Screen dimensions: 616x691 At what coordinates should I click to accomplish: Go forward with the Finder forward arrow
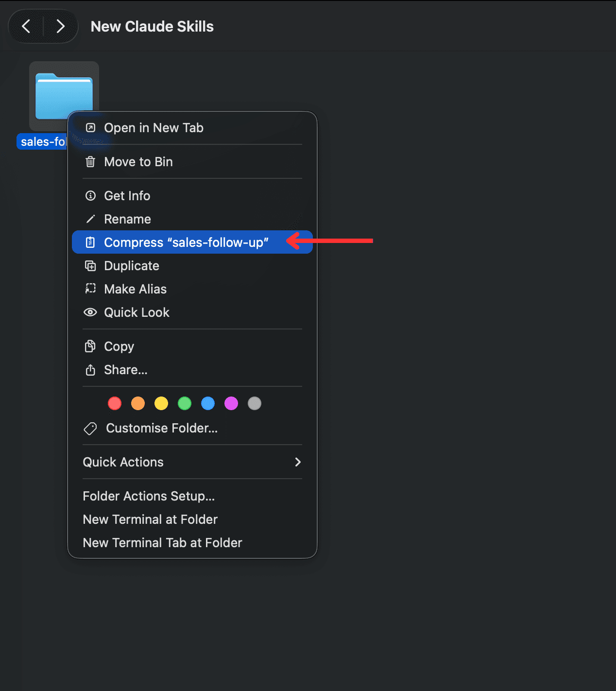[x=60, y=26]
